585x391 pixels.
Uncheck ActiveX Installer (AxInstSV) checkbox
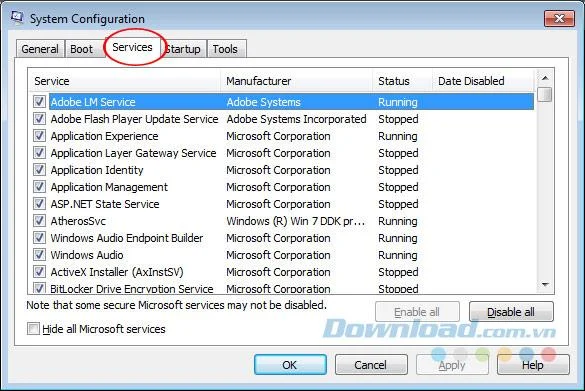[39, 272]
